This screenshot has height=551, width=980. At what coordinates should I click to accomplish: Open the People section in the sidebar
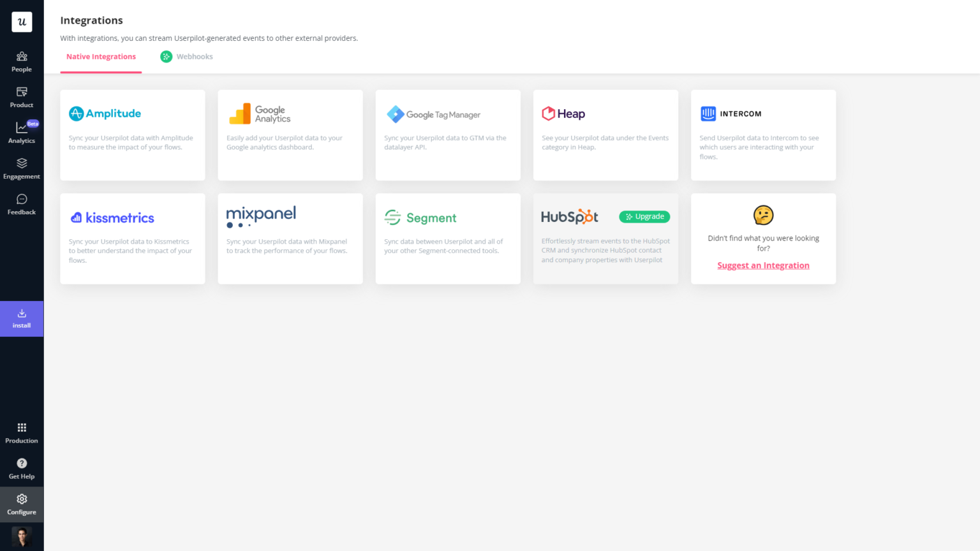(22, 61)
